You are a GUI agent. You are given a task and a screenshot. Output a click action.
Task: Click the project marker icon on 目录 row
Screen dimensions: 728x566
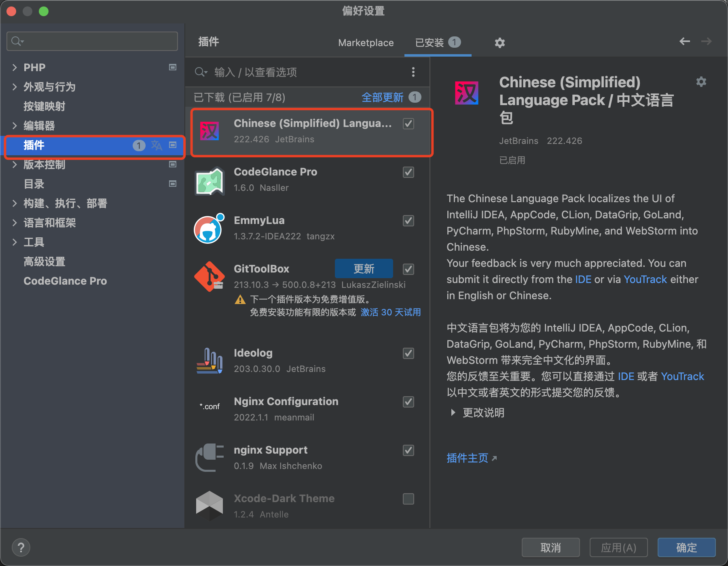pos(173,184)
